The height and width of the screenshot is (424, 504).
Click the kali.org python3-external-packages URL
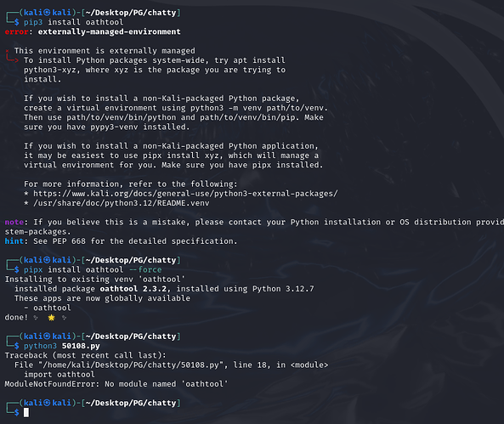185,194
